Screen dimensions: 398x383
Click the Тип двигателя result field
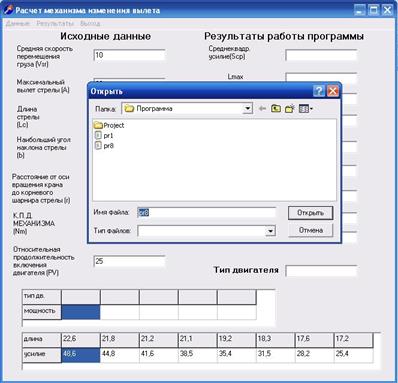[x=321, y=271]
